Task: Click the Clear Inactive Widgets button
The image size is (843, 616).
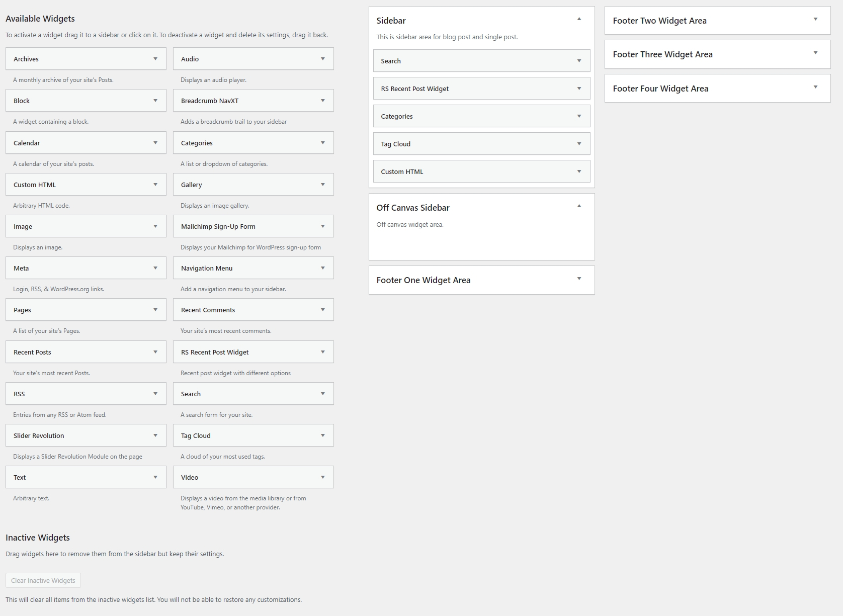Action: pyautogui.click(x=43, y=580)
